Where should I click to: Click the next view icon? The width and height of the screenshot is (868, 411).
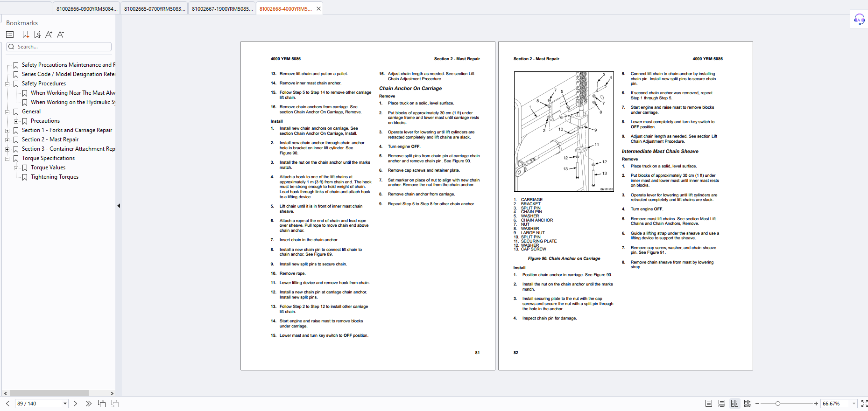115,404
